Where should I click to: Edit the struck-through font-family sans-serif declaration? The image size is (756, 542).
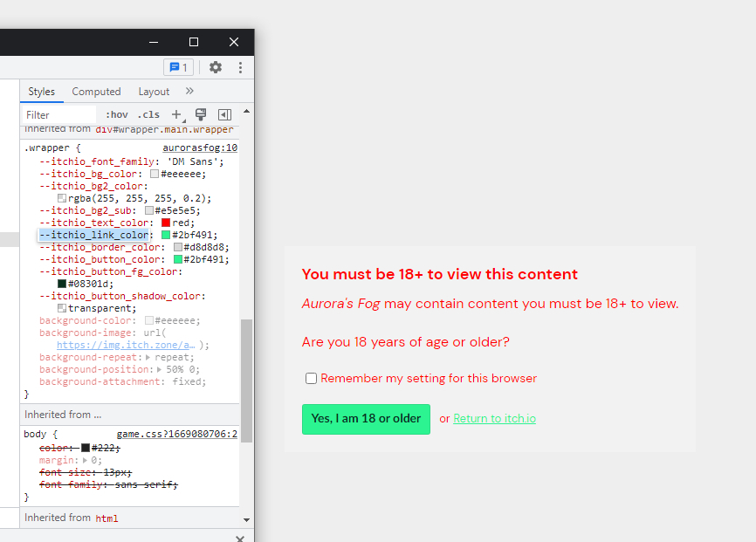coord(108,484)
